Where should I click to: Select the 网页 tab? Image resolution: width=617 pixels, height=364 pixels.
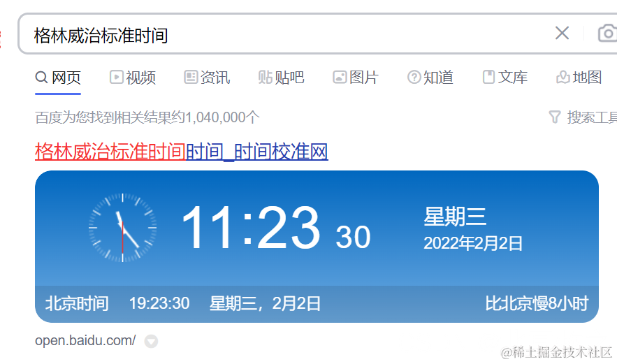point(58,78)
